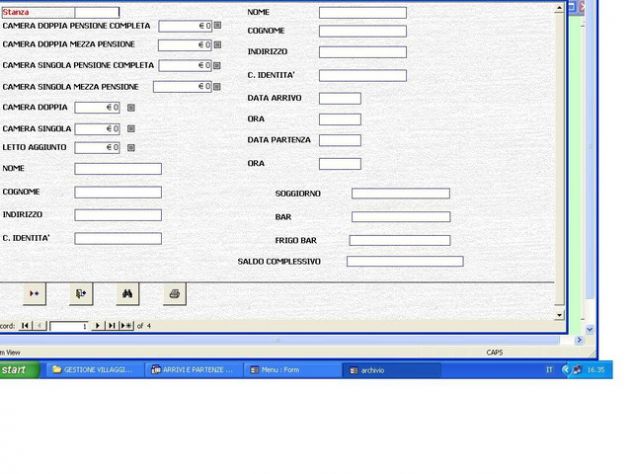Switch to archivio taskbar item
Viewport: 632px width, 474px height.
click(392, 370)
